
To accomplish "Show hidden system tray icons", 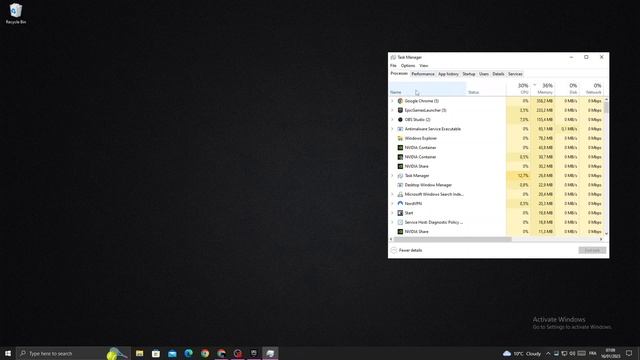I will (x=548, y=353).
